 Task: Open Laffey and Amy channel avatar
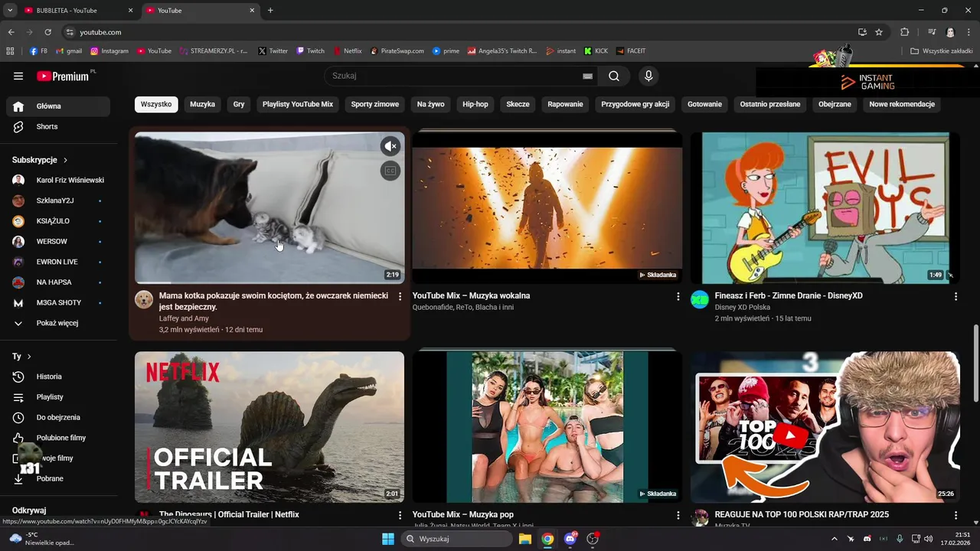tap(144, 299)
